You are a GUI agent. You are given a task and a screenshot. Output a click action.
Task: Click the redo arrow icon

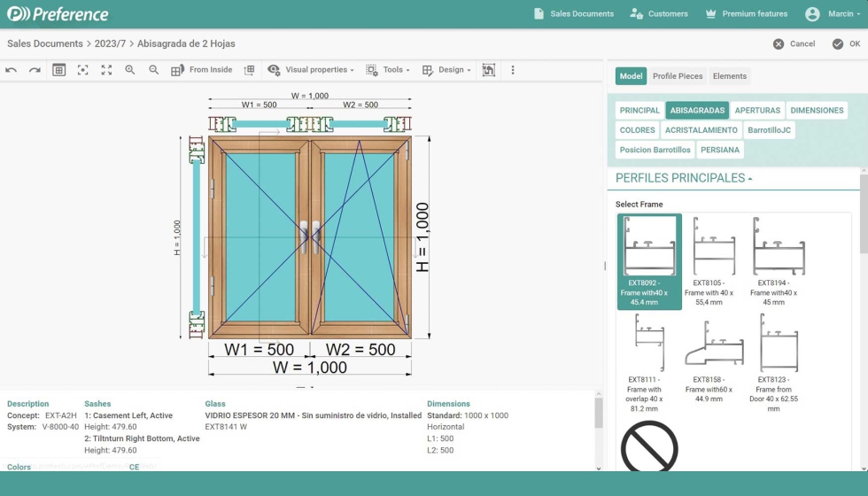[35, 70]
